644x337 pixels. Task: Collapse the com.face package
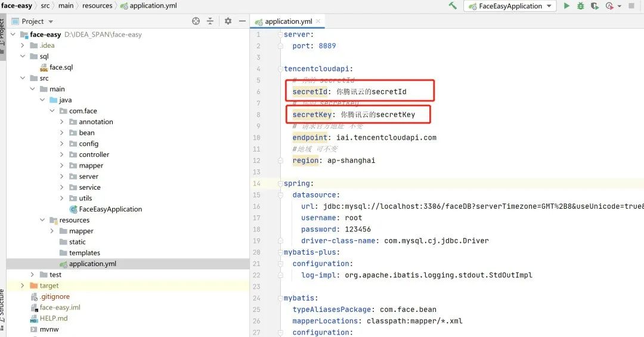[52, 110]
